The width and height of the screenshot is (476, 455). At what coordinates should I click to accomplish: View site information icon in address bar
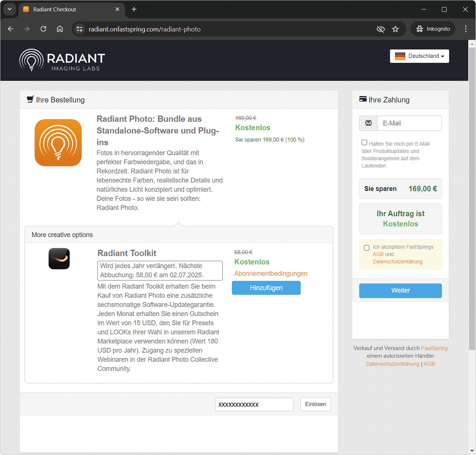click(79, 29)
